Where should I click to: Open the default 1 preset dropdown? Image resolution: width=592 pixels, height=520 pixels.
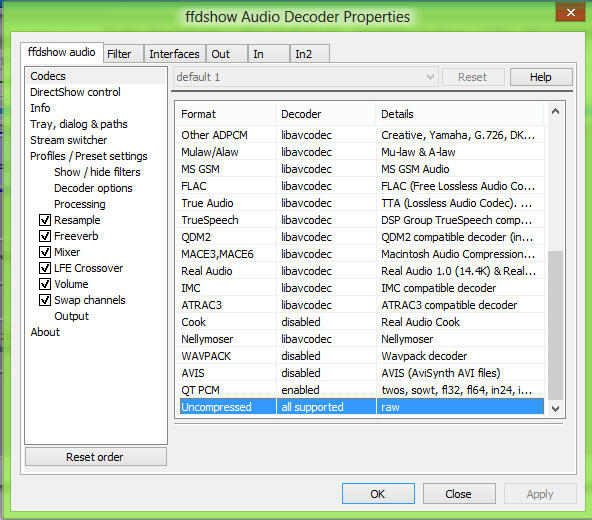coord(305,77)
